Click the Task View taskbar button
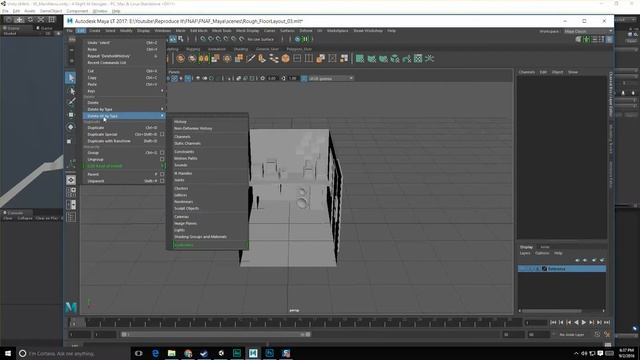The width and height of the screenshot is (640, 360). click(139, 353)
